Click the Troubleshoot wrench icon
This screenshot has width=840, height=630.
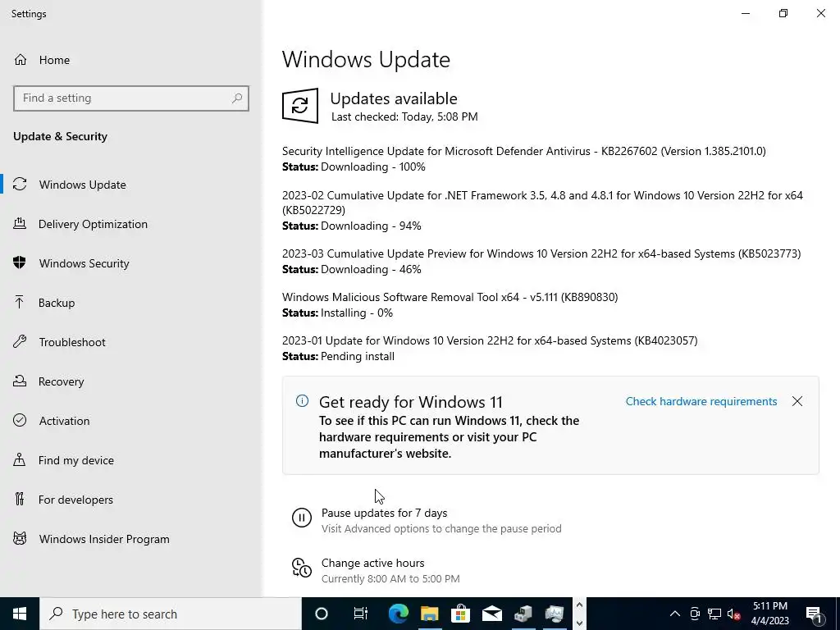click(x=20, y=341)
